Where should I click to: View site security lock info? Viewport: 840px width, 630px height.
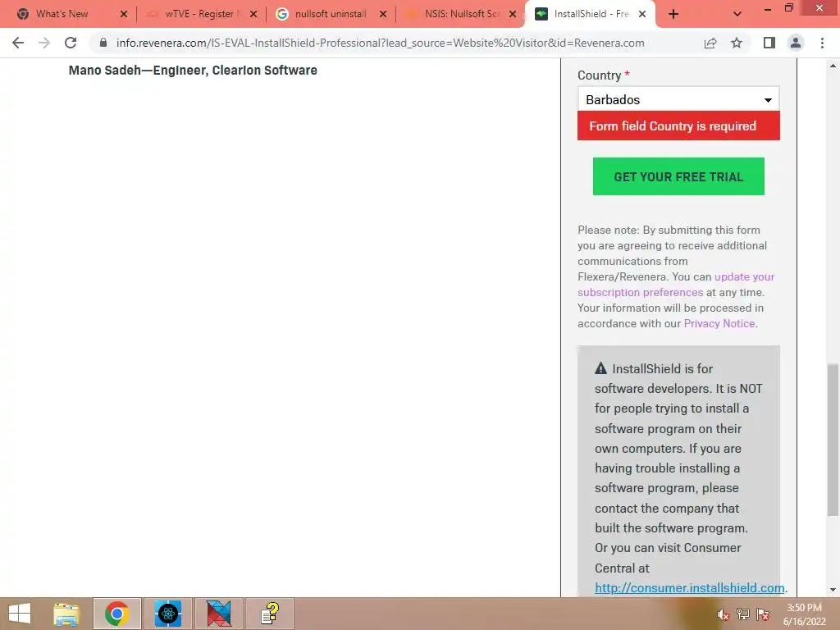tap(103, 43)
